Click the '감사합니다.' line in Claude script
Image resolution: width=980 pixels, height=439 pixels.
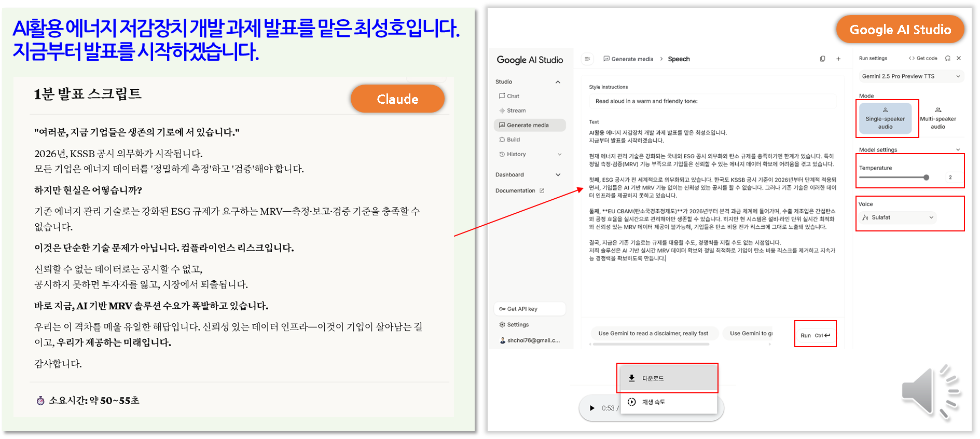click(58, 364)
